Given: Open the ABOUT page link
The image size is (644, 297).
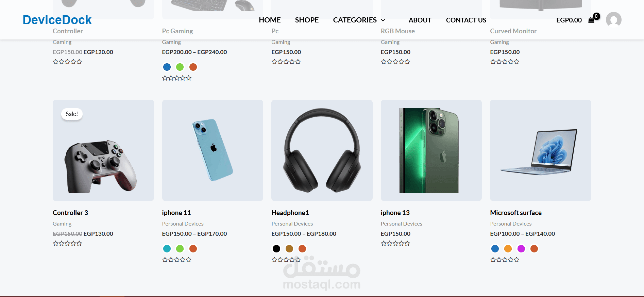Looking at the screenshot, I should tap(420, 20).
